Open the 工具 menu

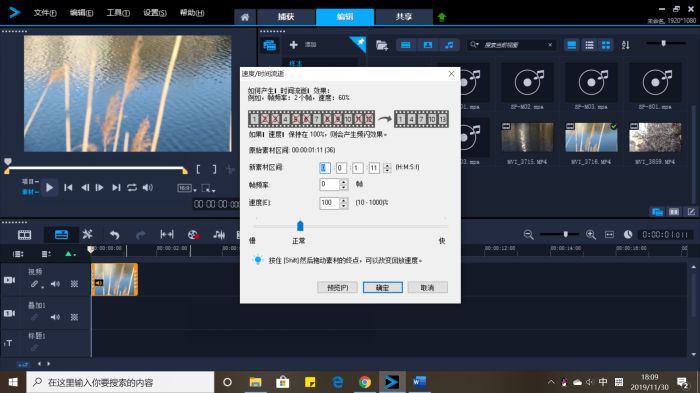pos(118,13)
